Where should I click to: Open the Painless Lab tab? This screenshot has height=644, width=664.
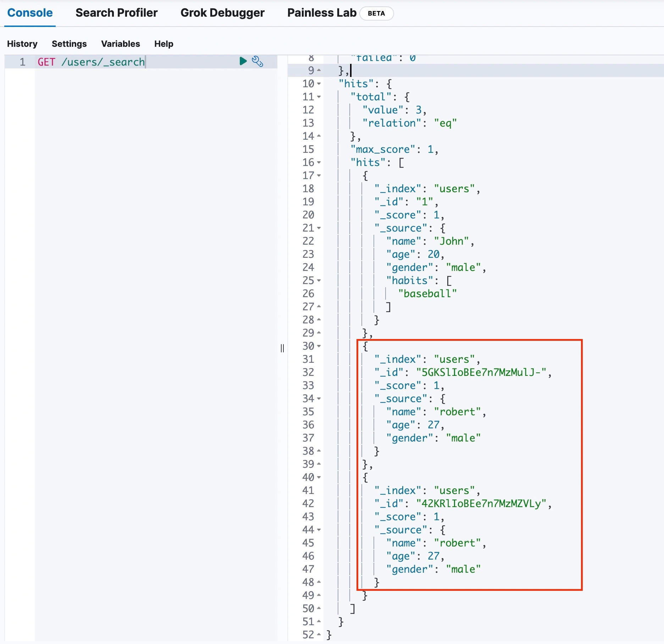tap(321, 13)
